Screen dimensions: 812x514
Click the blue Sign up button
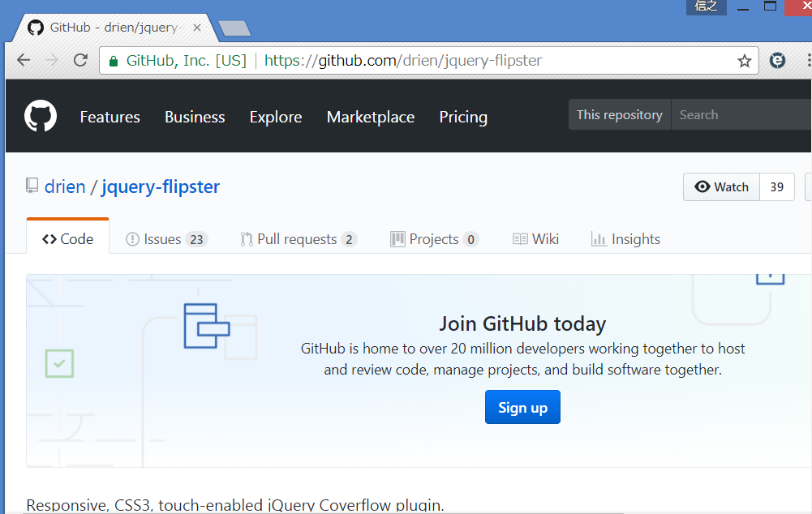pyautogui.click(x=522, y=407)
